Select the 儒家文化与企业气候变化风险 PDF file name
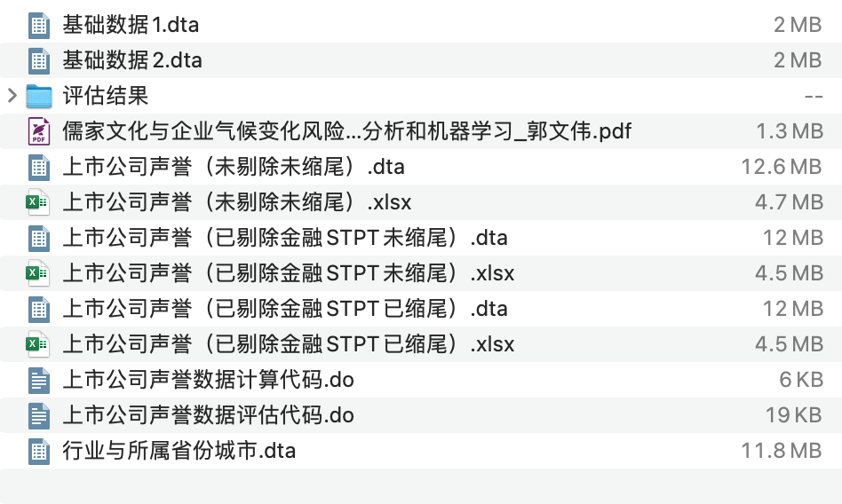The height and width of the screenshot is (504, 842). [x=346, y=131]
